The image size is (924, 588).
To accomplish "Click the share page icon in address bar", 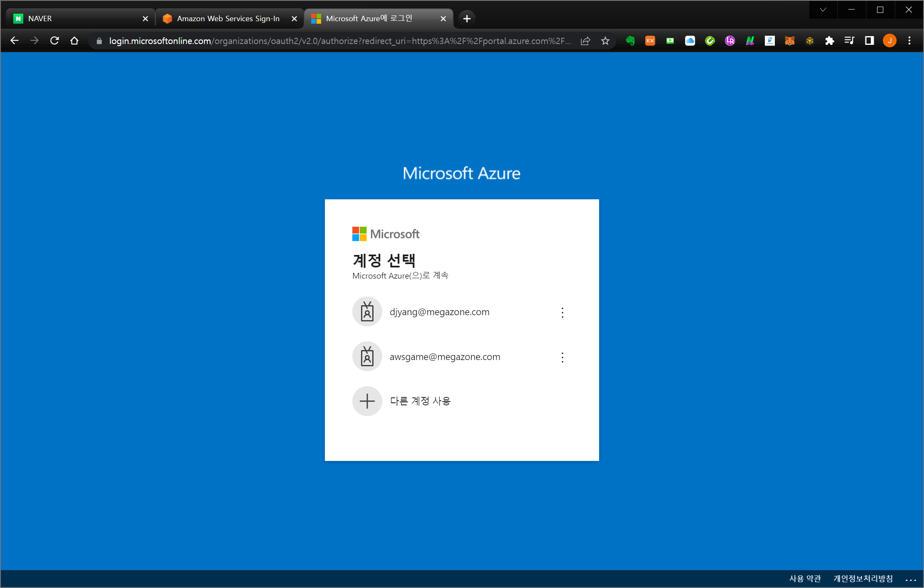I will pyautogui.click(x=585, y=41).
